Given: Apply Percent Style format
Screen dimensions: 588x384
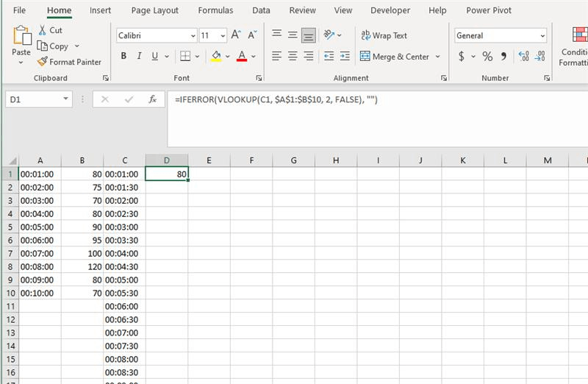Looking at the screenshot, I should click(x=487, y=57).
